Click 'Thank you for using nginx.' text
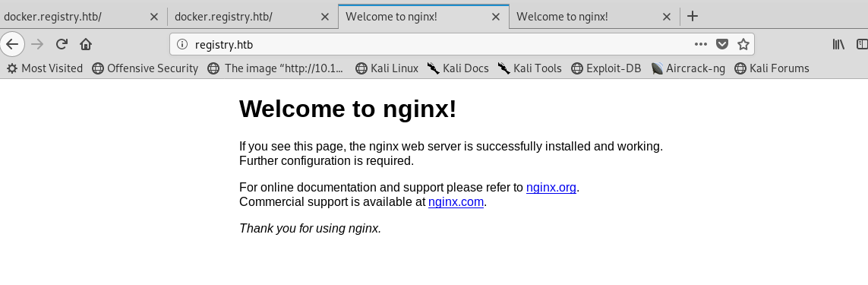 [310, 228]
